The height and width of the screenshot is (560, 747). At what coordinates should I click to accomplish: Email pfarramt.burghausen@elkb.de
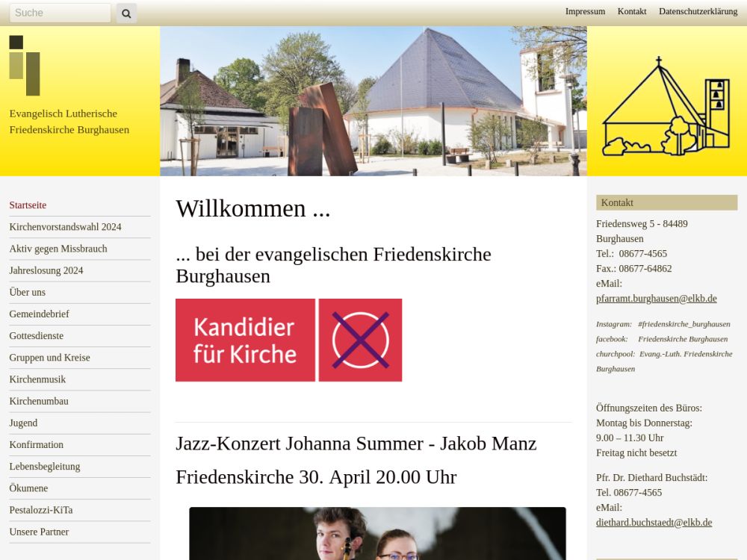(x=656, y=299)
